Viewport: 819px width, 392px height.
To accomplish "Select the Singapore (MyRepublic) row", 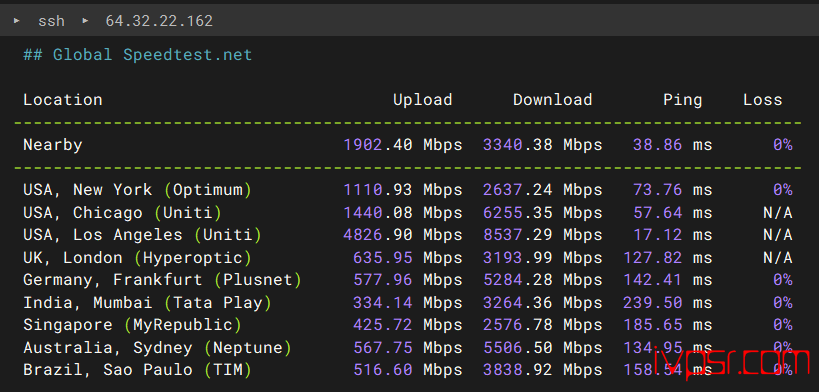I will pos(408,325).
